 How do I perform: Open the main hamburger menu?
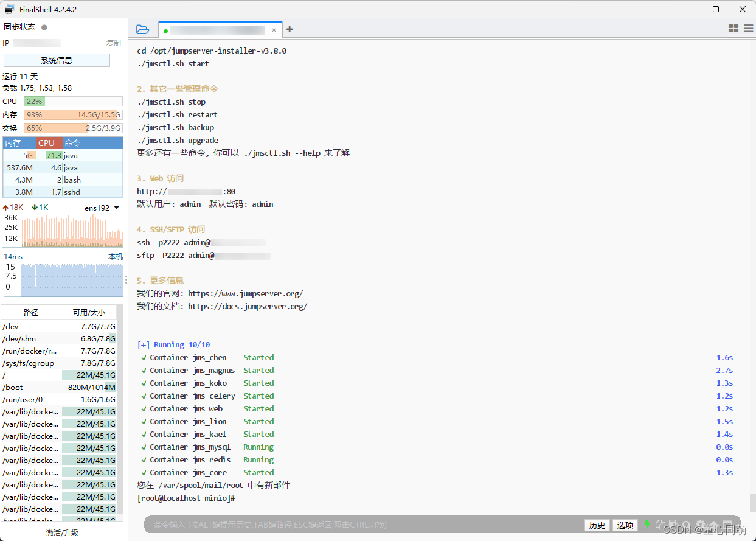(748, 28)
